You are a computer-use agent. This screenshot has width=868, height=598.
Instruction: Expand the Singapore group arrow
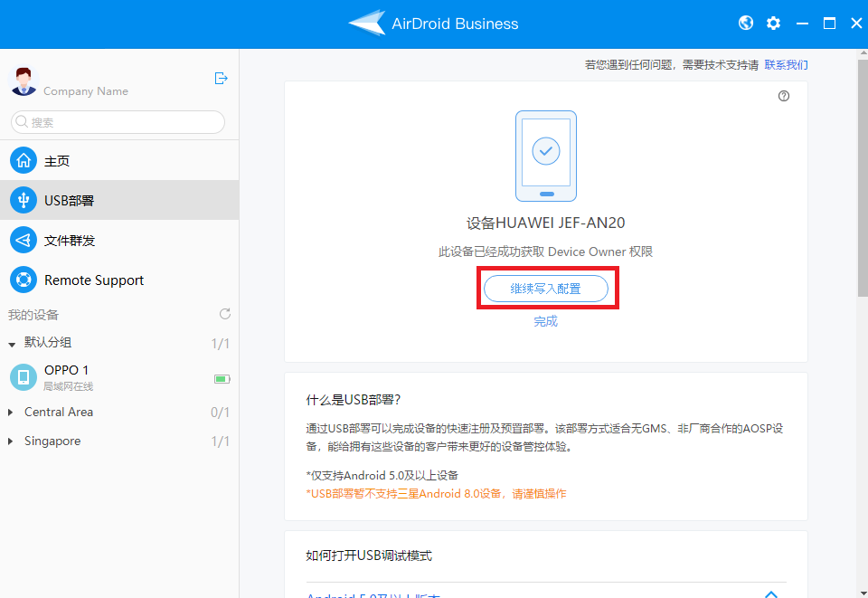(x=11, y=441)
